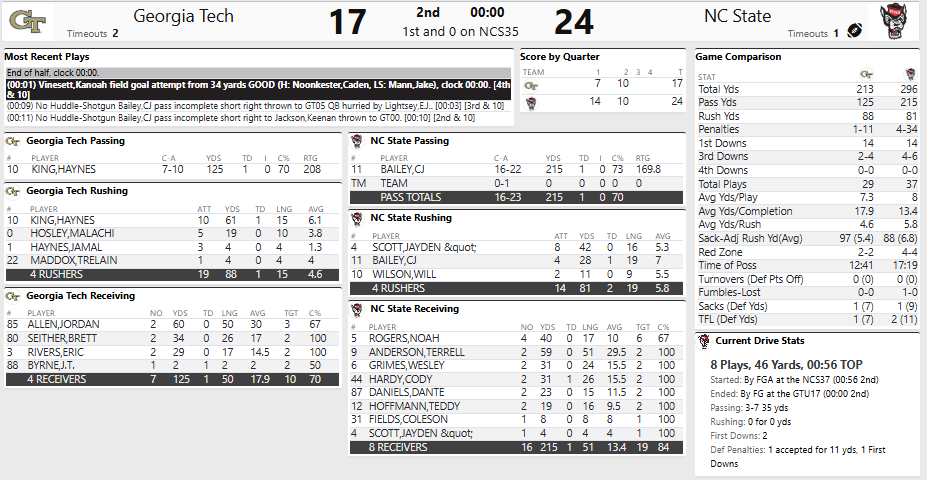The image size is (927, 480).
Task: Click the team logo beside Georgia Tech Receiving
Action: (x=13, y=295)
